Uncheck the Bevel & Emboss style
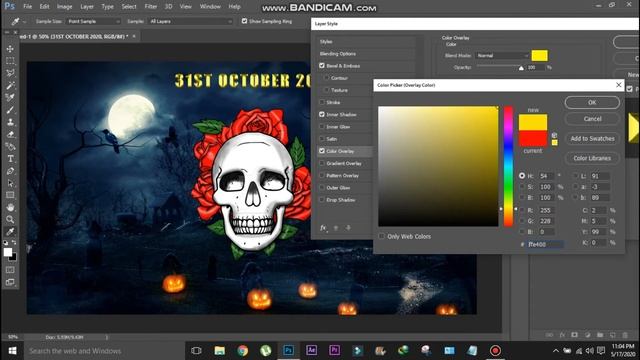 coord(322,66)
